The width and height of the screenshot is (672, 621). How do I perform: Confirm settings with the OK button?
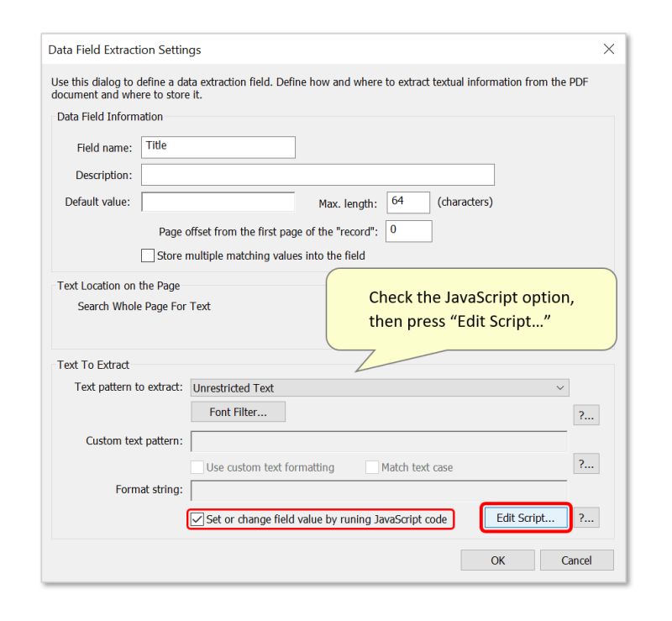(497, 560)
